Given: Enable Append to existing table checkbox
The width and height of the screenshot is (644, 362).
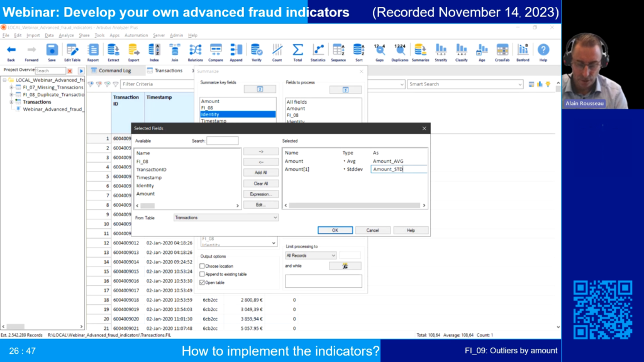Looking at the screenshot, I should [x=202, y=274].
